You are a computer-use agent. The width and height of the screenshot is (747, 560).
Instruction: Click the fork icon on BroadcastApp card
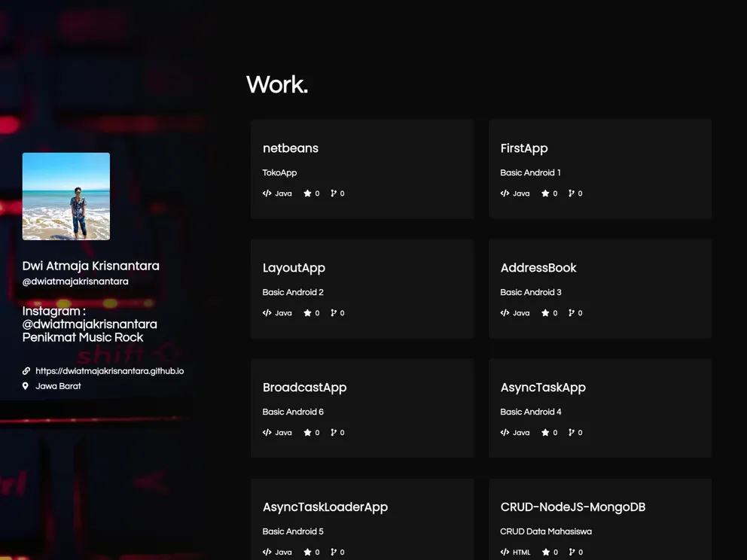(334, 433)
